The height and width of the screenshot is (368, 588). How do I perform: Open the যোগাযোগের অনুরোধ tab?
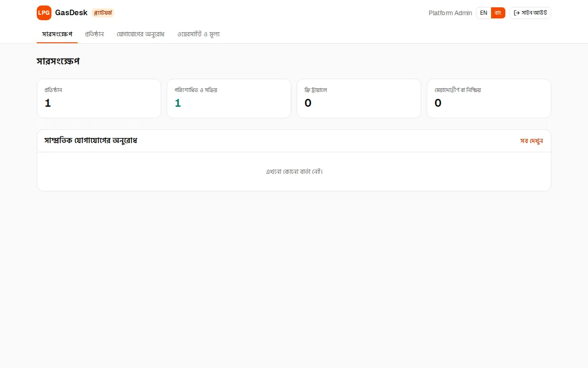pyautogui.click(x=141, y=34)
